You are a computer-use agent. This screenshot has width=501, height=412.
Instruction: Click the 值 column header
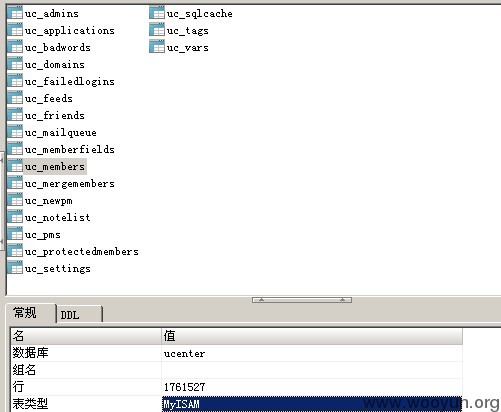click(x=312, y=336)
